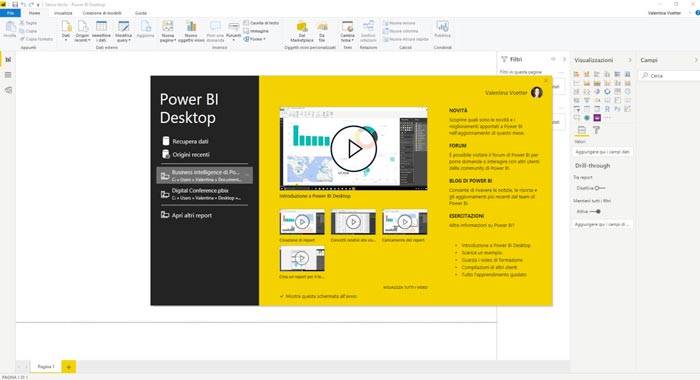This screenshot has height=380, width=700.
Task: Open the Campi (fields) well tab icon
Action: point(582,130)
